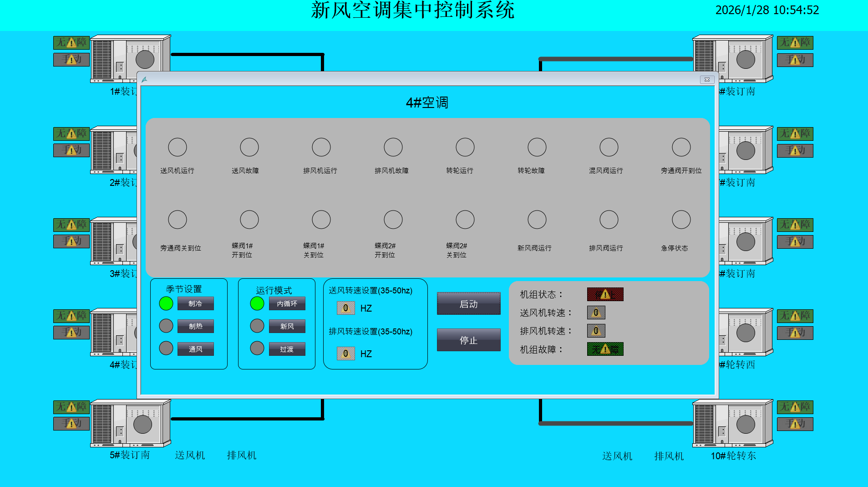
Task: Click the 混风阀运行 indicator circle
Action: (609, 147)
